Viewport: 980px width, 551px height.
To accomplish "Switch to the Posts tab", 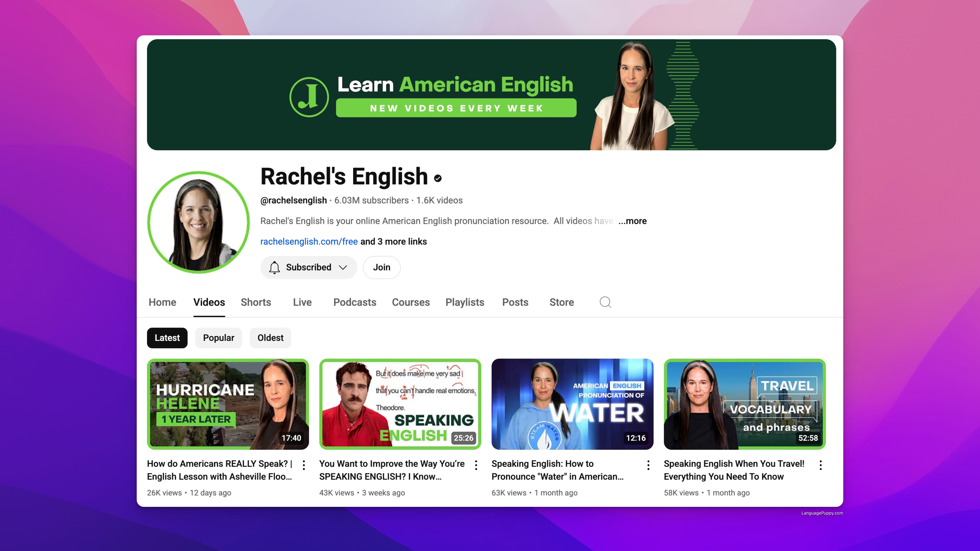I will (515, 302).
